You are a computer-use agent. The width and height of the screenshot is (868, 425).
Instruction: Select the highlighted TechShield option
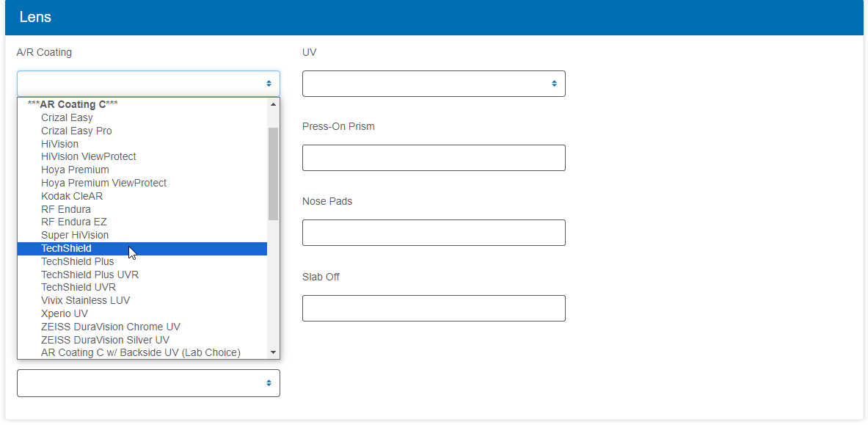142,248
